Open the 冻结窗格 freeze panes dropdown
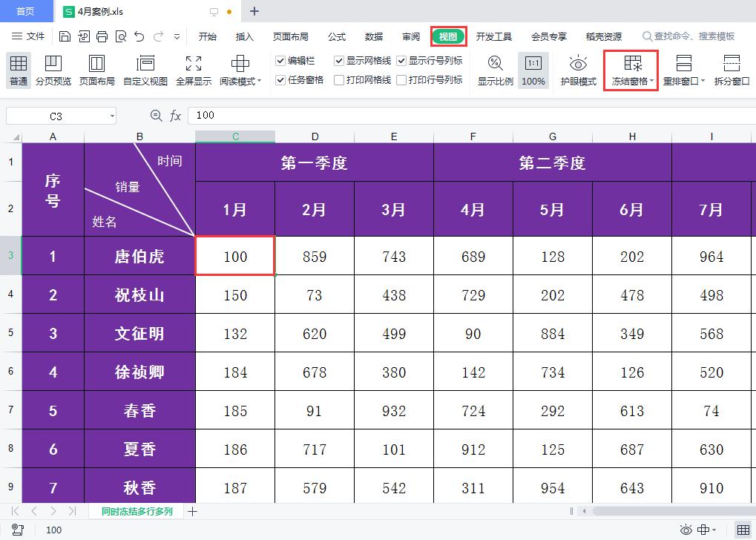Screen dimensions: 756x540 click(630, 70)
